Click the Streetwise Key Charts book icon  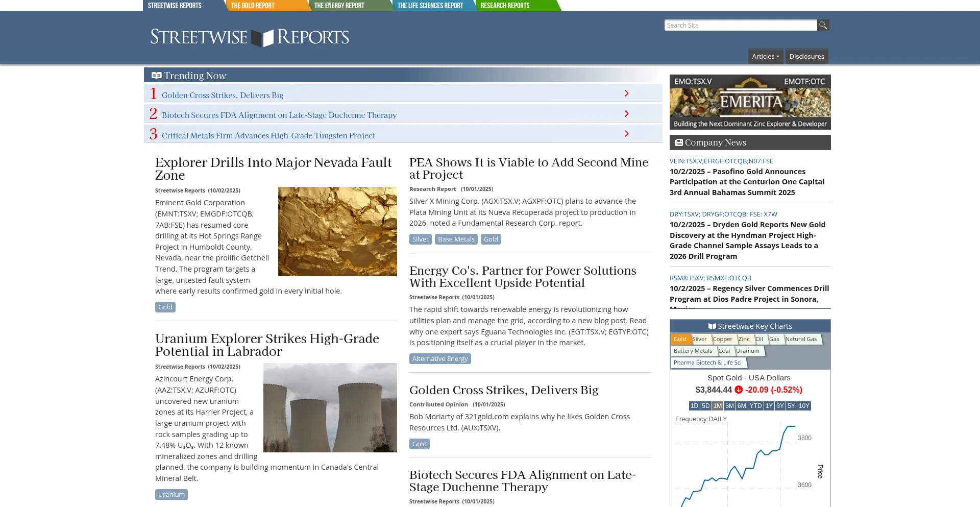point(712,326)
